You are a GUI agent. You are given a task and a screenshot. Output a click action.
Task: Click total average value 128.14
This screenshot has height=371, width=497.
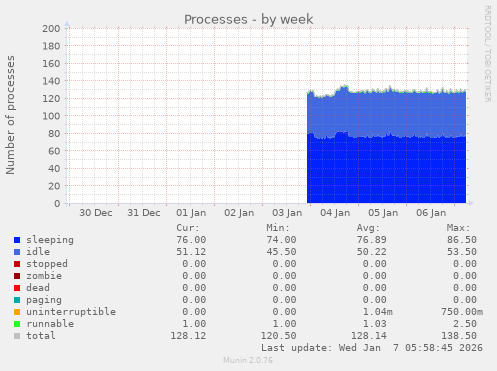tap(369, 336)
